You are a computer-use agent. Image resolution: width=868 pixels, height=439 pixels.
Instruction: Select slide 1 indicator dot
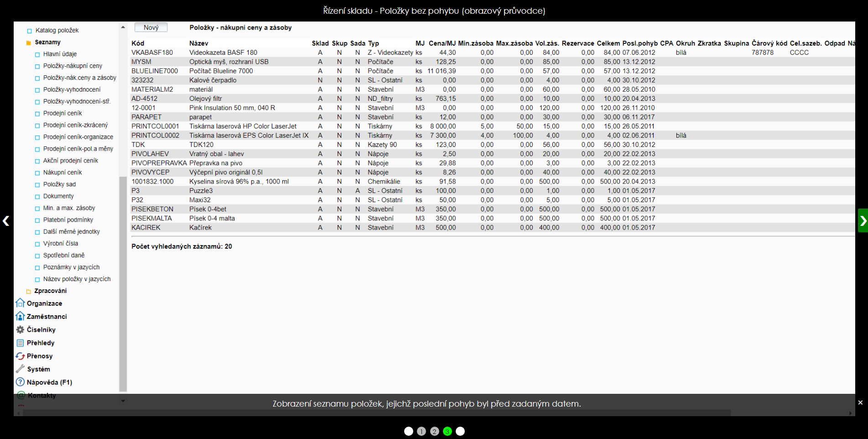421,431
